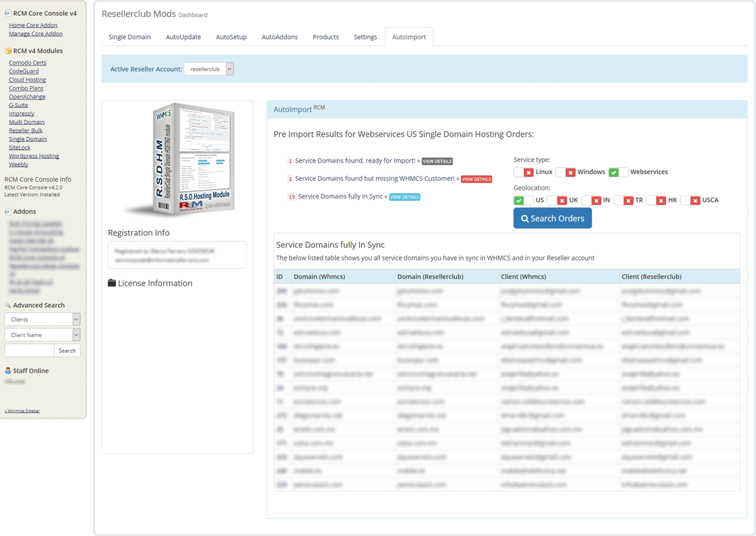Viewport: 756px width, 536px height.
Task: Click the Addons section icon
Action: pyautogui.click(x=8, y=212)
